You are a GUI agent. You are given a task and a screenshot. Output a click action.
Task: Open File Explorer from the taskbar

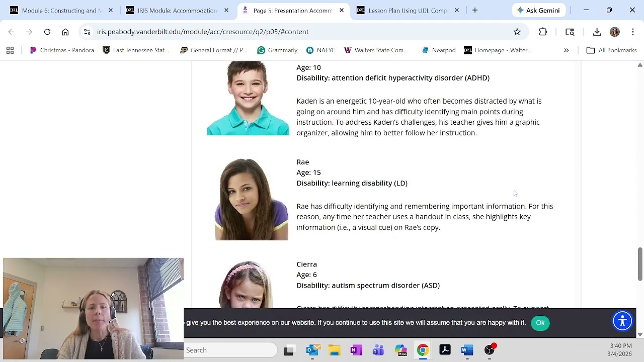pos(335,350)
